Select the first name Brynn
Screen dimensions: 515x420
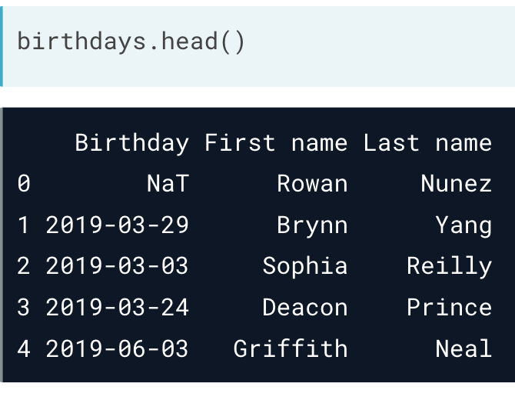click(x=312, y=225)
